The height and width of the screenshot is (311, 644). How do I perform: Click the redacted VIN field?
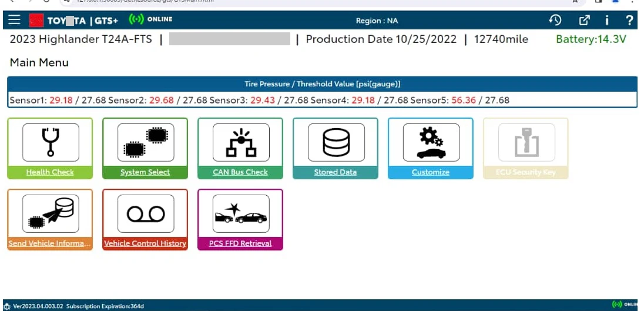point(230,39)
